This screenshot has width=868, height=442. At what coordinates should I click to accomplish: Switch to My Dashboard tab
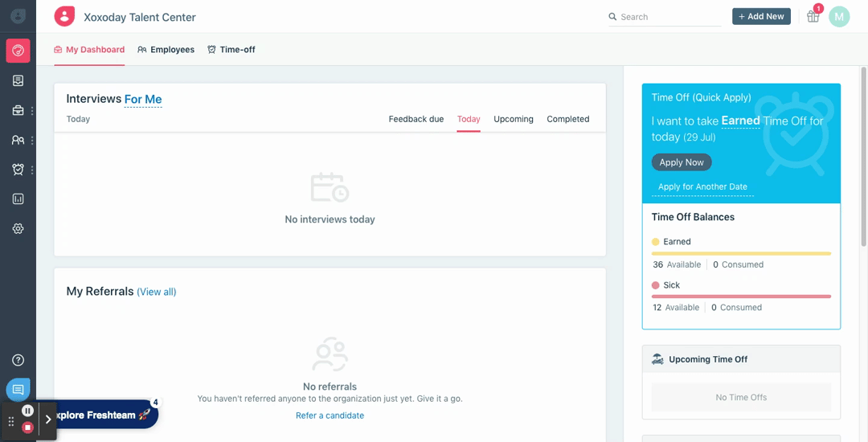point(89,49)
